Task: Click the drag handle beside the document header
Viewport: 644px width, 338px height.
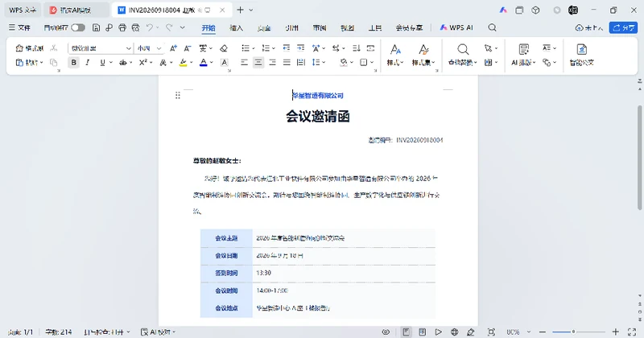Action: [177, 95]
